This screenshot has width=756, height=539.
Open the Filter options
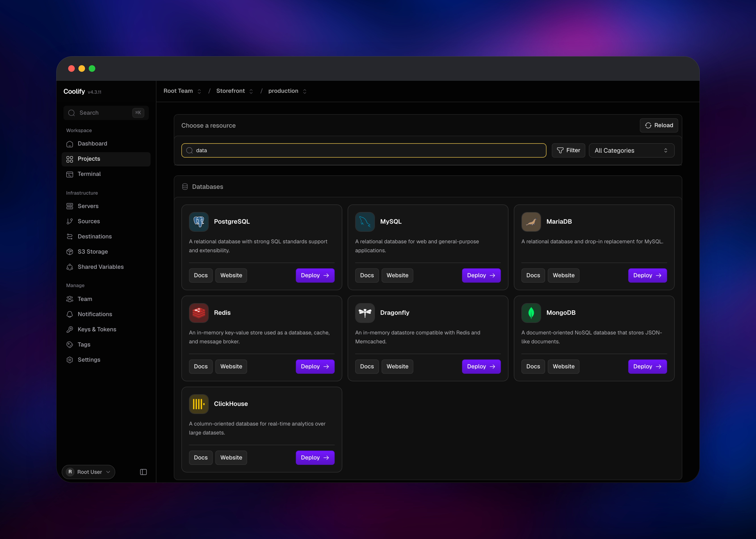(x=568, y=150)
